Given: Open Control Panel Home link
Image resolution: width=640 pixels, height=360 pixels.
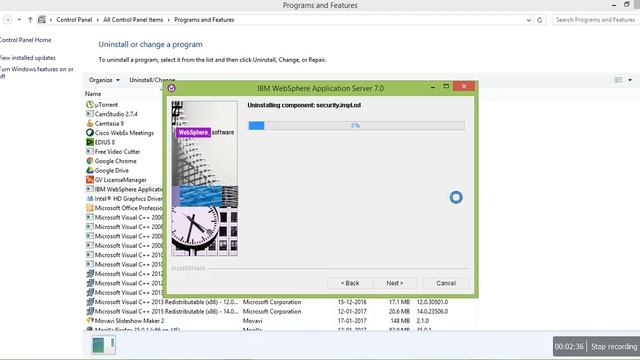Looking at the screenshot, I should [x=25, y=40].
